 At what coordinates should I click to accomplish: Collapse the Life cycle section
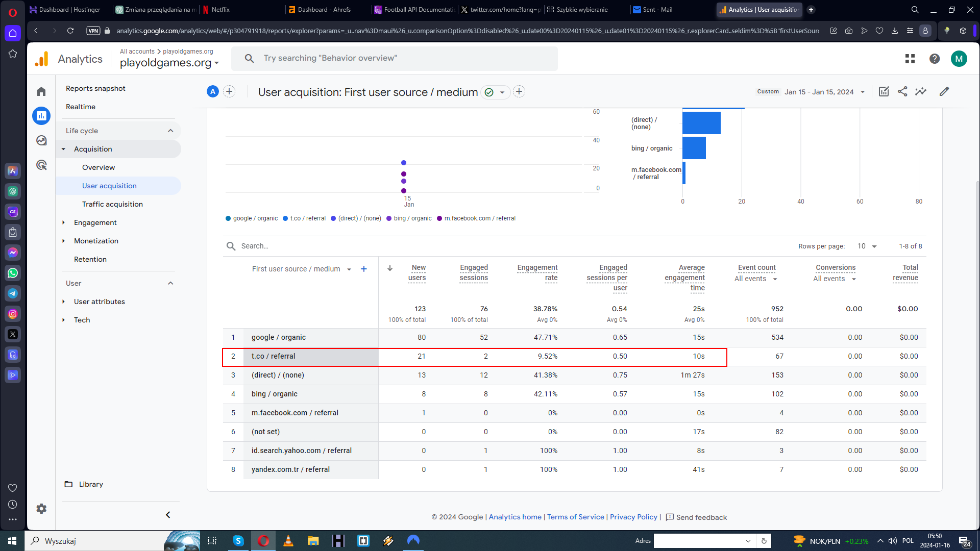click(170, 131)
